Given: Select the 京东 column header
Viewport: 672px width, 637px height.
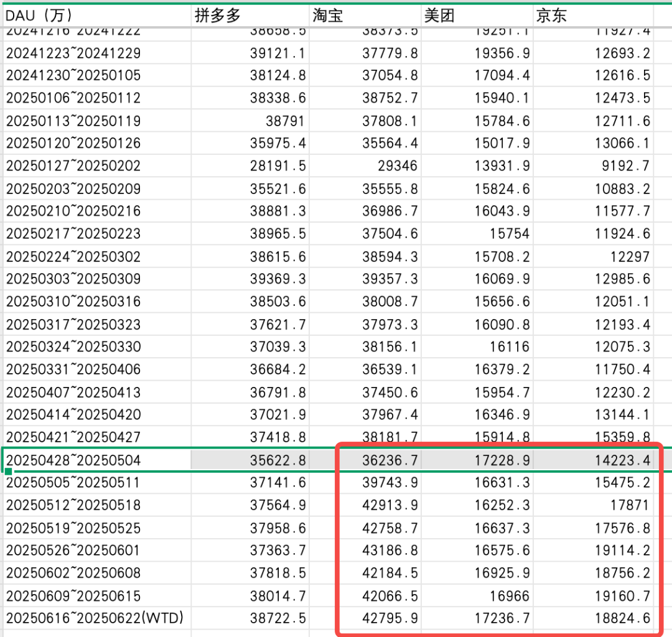Looking at the screenshot, I should [594, 16].
